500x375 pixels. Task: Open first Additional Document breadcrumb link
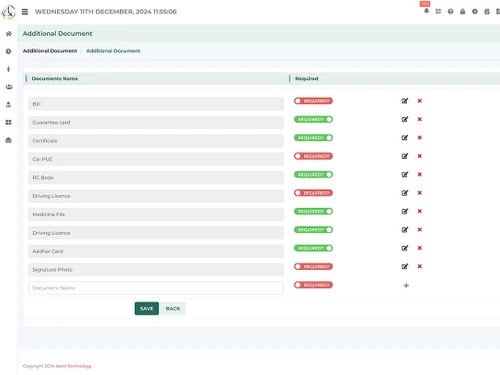[50, 51]
